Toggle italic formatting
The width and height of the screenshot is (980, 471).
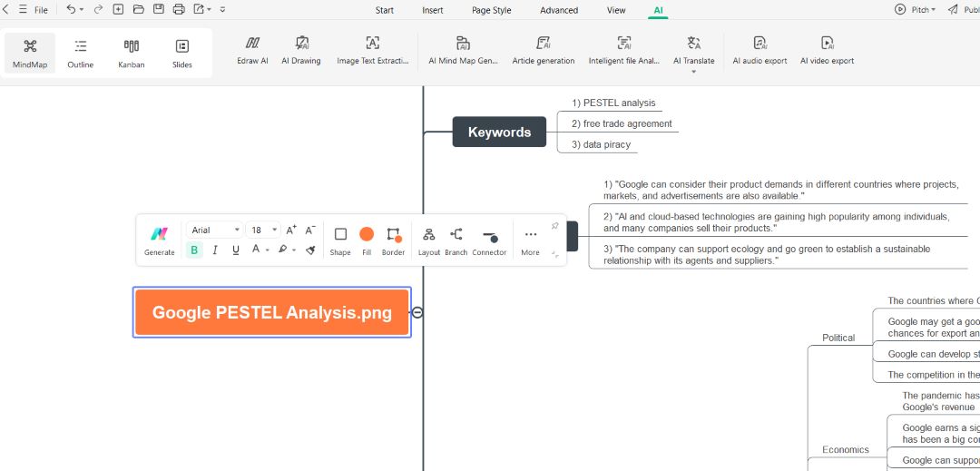coord(215,250)
